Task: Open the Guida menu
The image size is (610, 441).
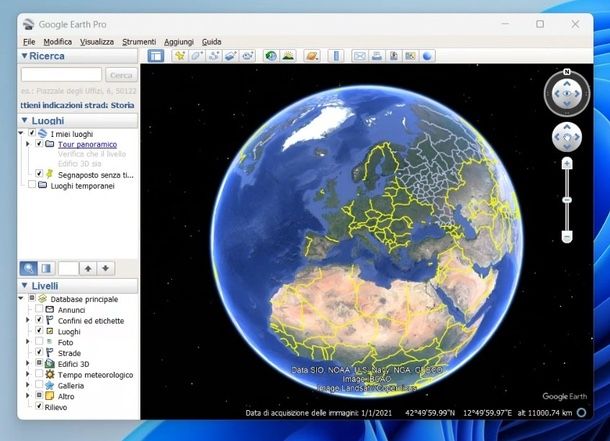Action: 211,42
